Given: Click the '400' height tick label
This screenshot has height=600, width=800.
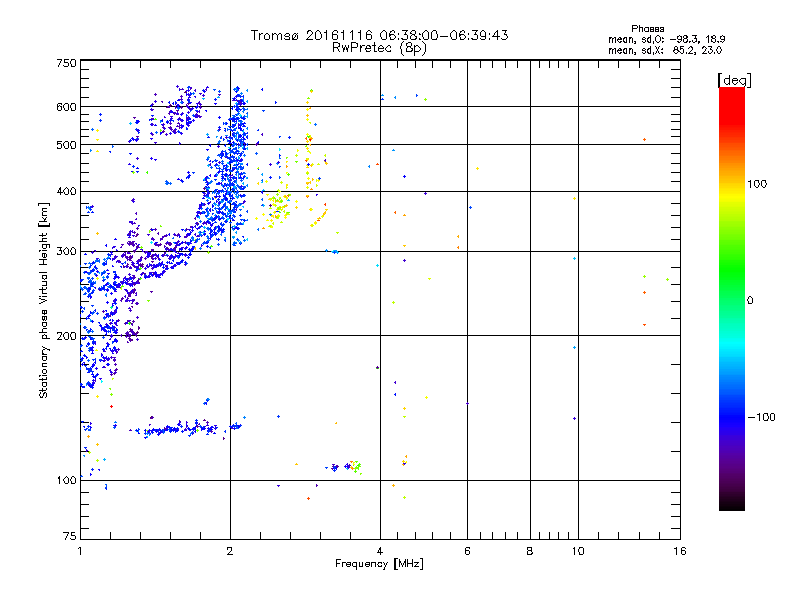Looking at the screenshot, I should [66, 192].
